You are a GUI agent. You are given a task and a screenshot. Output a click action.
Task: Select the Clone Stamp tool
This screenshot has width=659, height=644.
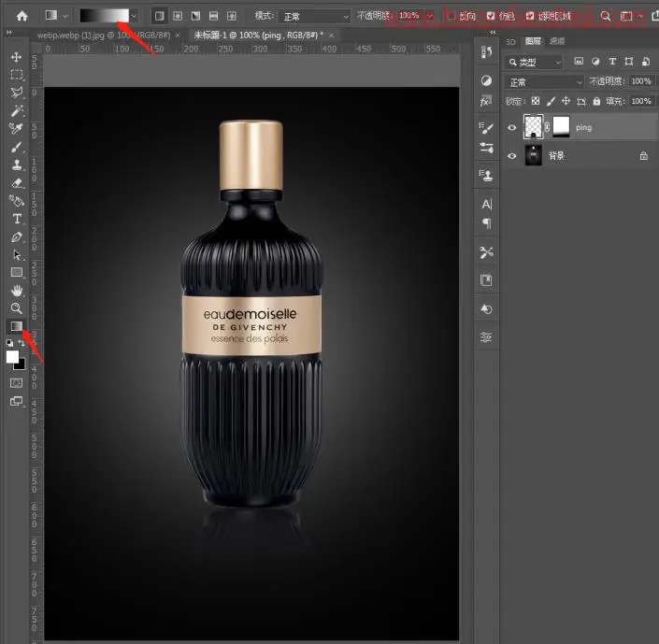point(17,165)
